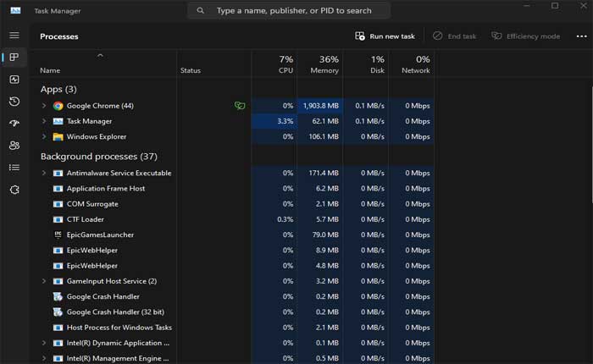593x364 pixels.
Task: Sort processes by the CPU column
Action: coord(285,64)
